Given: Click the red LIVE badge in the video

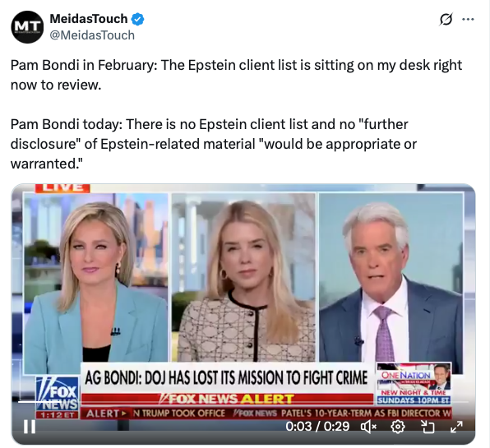Looking at the screenshot, I should pos(62,187).
